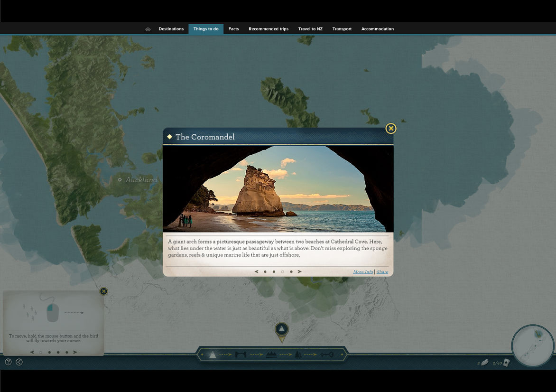Open the circular New Zealand minimap
Image resolution: width=556 pixels, height=392 pixels.
coord(533,345)
